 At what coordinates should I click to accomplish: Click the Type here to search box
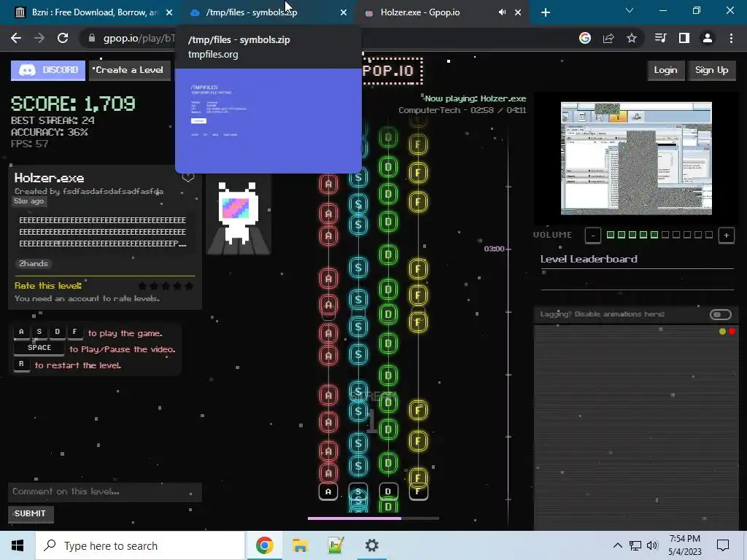click(140, 545)
